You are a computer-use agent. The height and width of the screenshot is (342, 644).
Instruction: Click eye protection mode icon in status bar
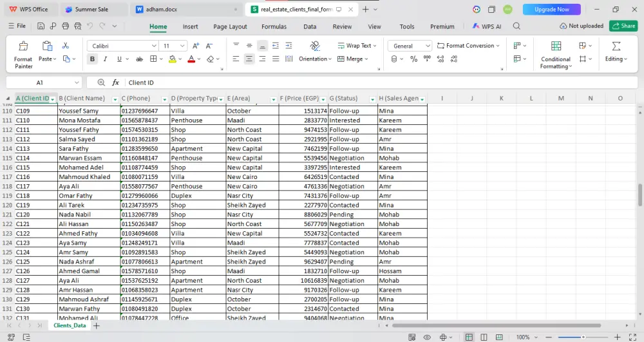click(x=427, y=337)
